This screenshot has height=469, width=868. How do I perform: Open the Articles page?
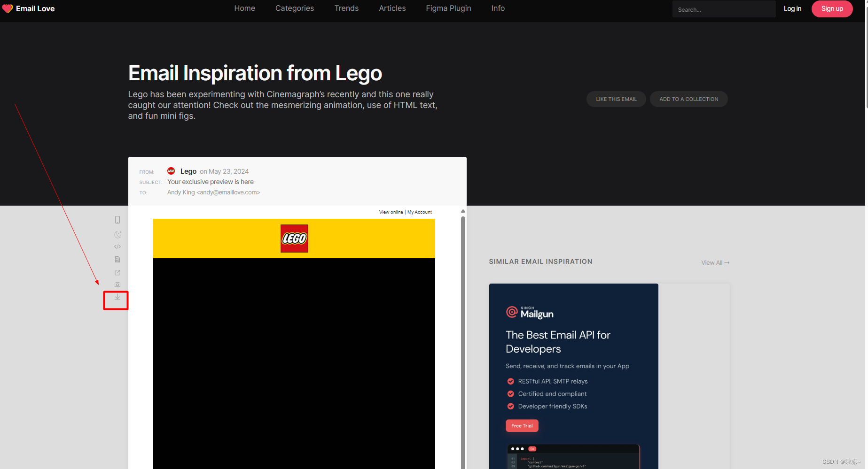coord(392,8)
